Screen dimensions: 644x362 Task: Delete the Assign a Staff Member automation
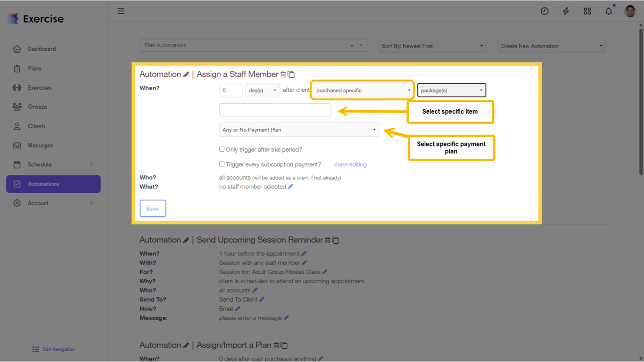point(283,74)
